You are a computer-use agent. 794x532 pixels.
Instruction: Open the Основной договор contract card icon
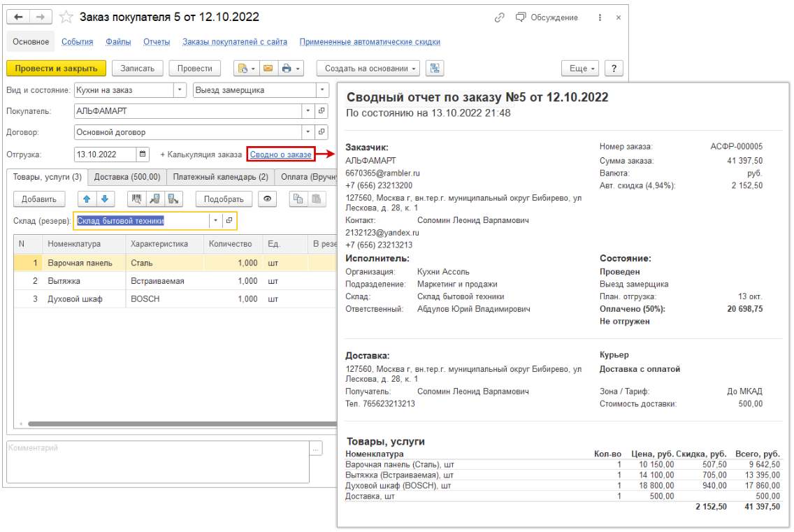(322, 132)
